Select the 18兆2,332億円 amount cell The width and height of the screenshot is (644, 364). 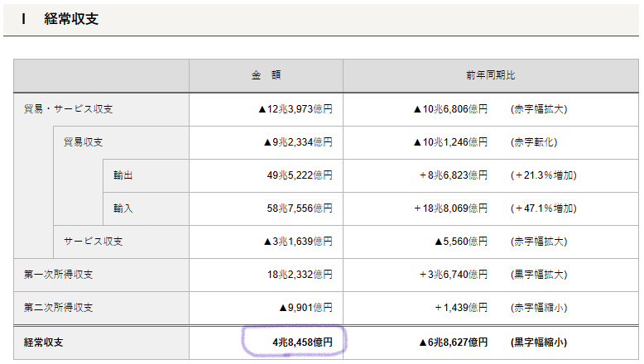[x=299, y=275]
